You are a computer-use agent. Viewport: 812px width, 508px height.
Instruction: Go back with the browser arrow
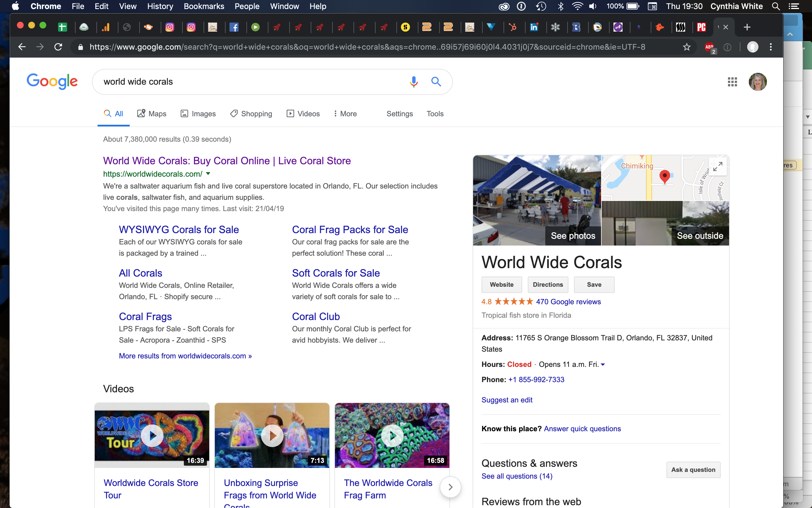22,47
